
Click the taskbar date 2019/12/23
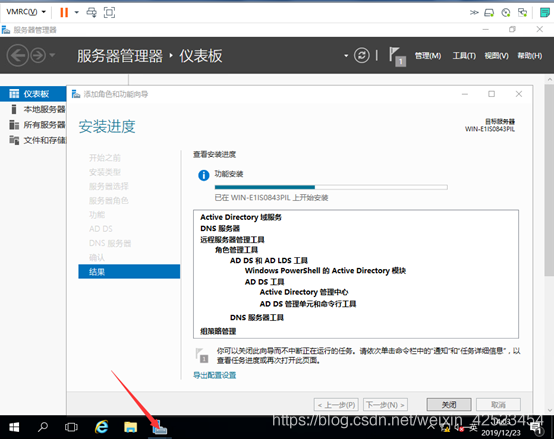pyautogui.click(x=501, y=433)
